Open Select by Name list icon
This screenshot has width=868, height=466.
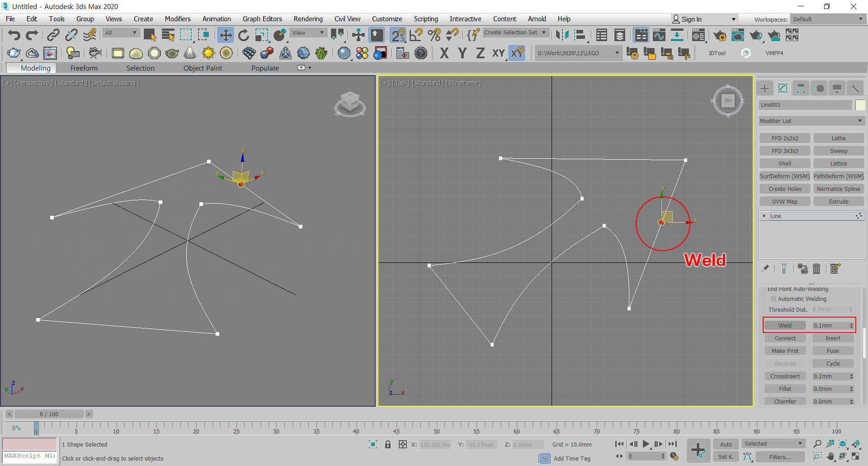pyautogui.click(x=168, y=35)
